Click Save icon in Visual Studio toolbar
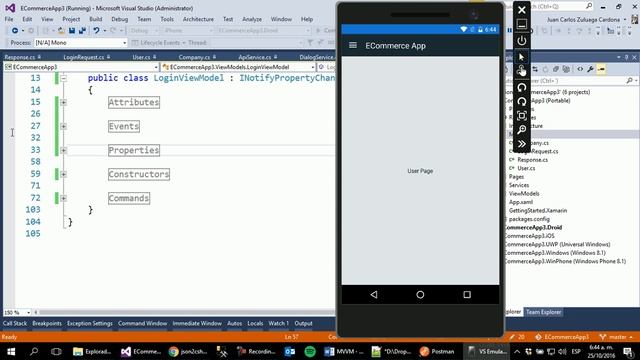The width and height of the screenshot is (640, 360). [72, 31]
